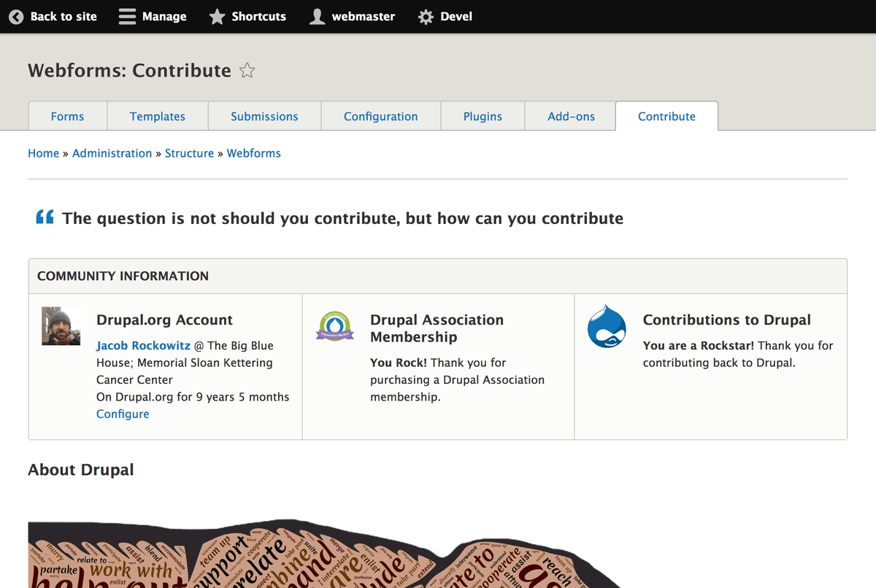
Task: Toggle the shortcut star next to page title
Action: pyautogui.click(x=247, y=71)
